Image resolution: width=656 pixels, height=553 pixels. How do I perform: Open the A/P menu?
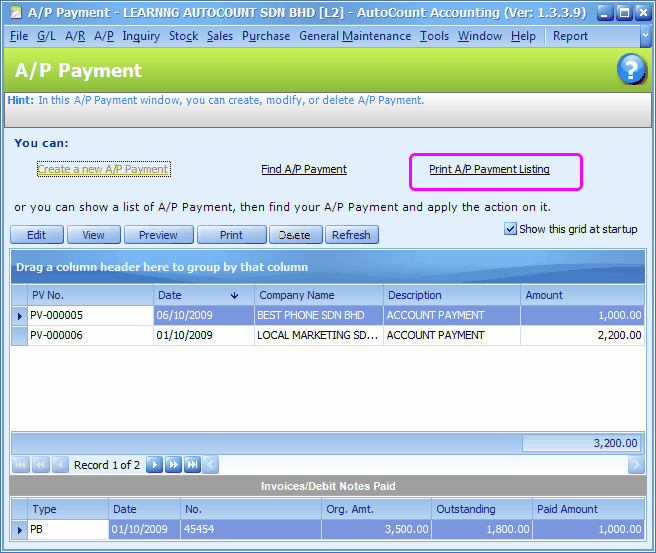[x=104, y=36]
